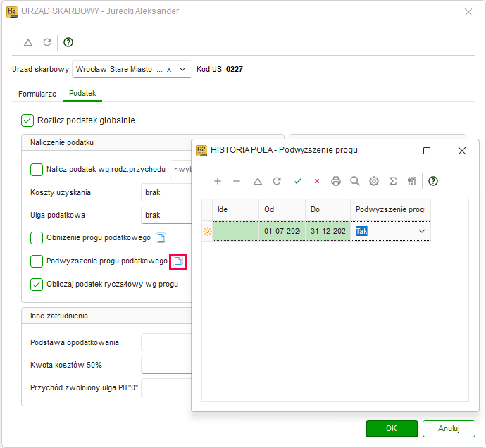Click the sum sigma icon
Image resolution: width=486 pixels, height=448 pixels.
tap(393, 181)
